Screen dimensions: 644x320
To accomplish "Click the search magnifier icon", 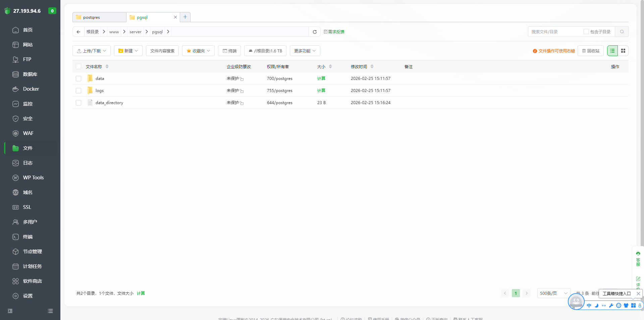I will 622,32.
